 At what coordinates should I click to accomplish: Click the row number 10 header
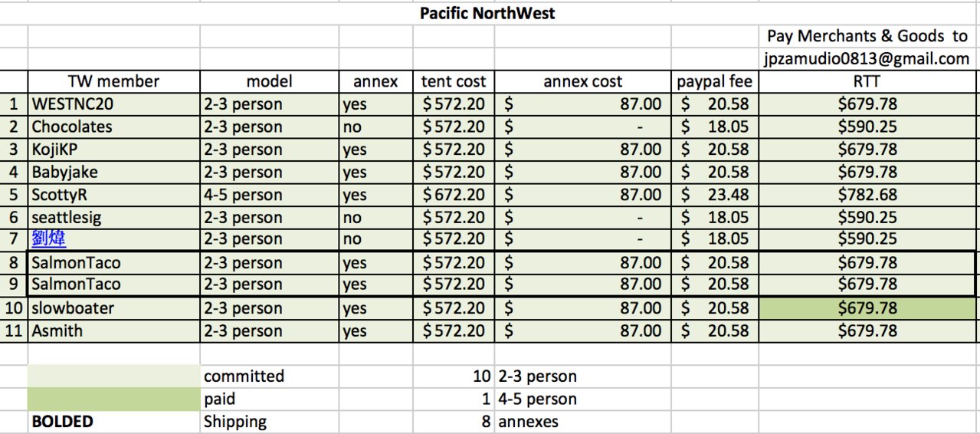pyautogui.click(x=14, y=308)
